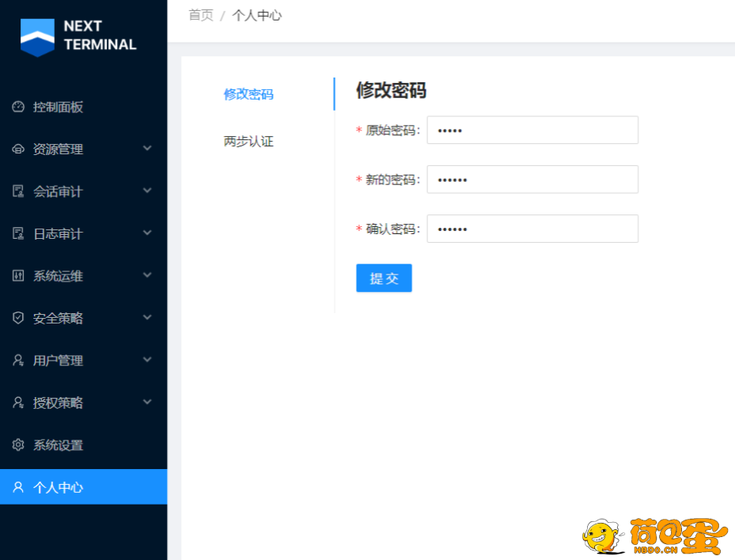Click the user icon beside 授权策略

18,403
